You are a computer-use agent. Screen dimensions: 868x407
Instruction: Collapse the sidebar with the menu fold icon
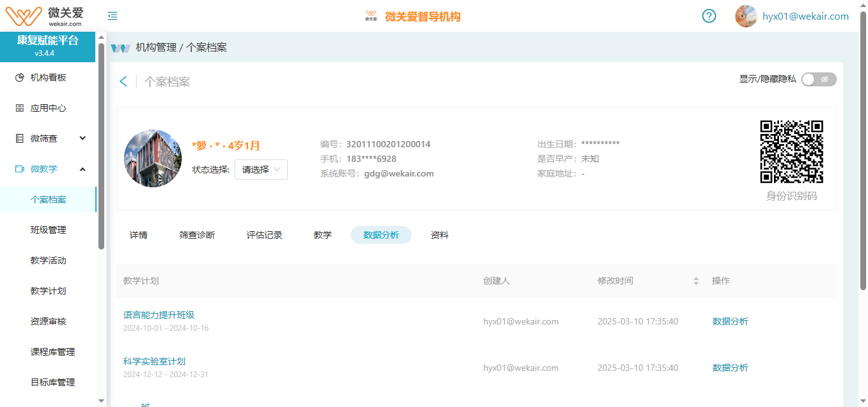(x=112, y=17)
